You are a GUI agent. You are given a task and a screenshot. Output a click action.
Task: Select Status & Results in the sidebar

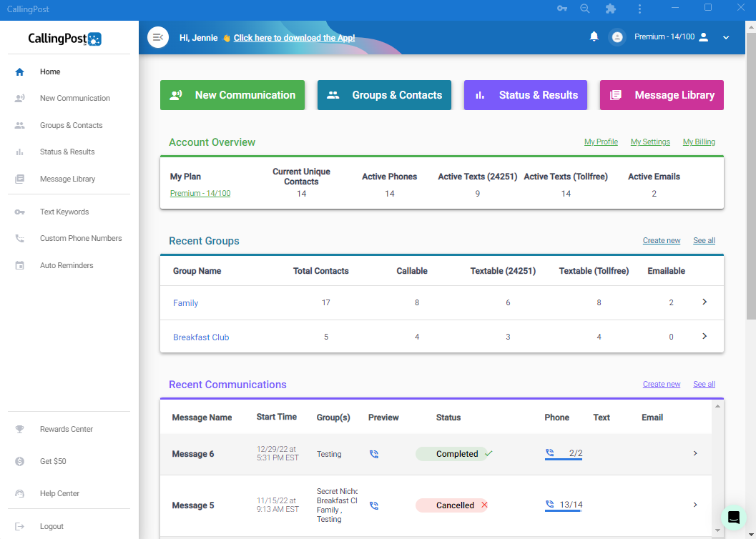click(x=69, y=152)
